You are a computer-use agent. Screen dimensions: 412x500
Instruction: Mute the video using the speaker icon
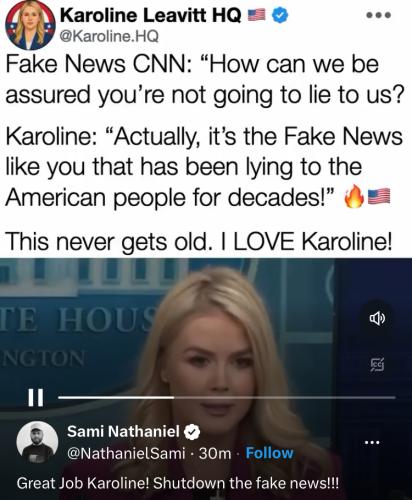[x=377, y=319]
